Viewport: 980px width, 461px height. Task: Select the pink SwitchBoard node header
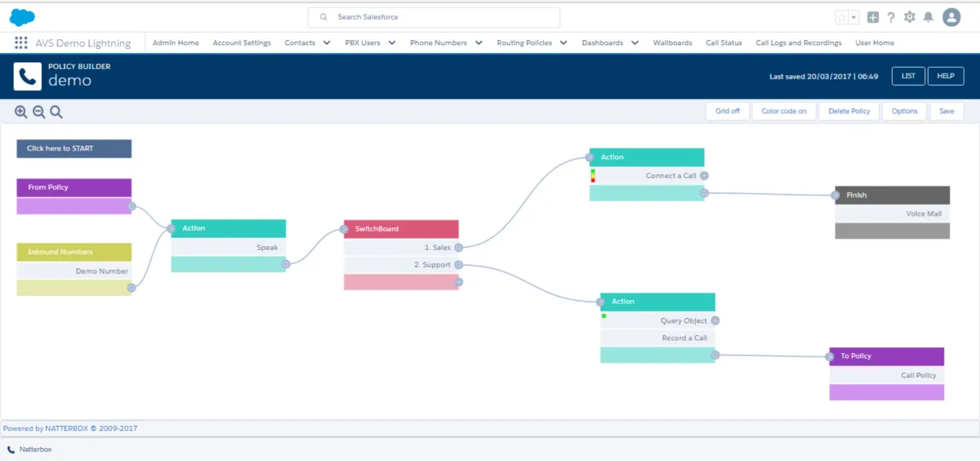(x=401, y=229)
